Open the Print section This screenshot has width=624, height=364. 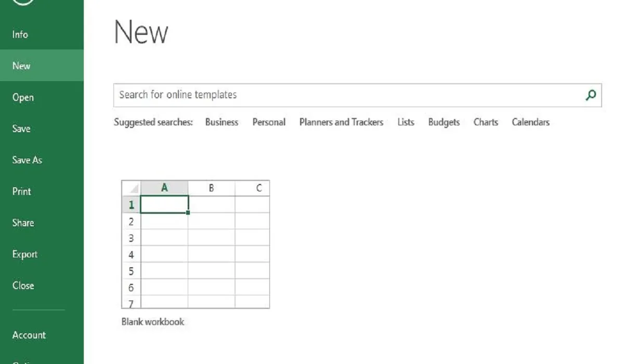tap(21, 191)
